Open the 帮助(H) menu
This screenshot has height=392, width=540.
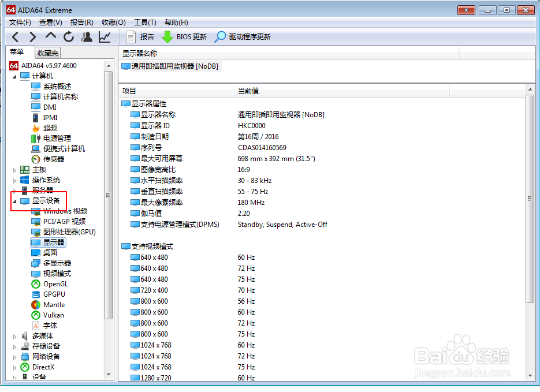pos(176,23)
